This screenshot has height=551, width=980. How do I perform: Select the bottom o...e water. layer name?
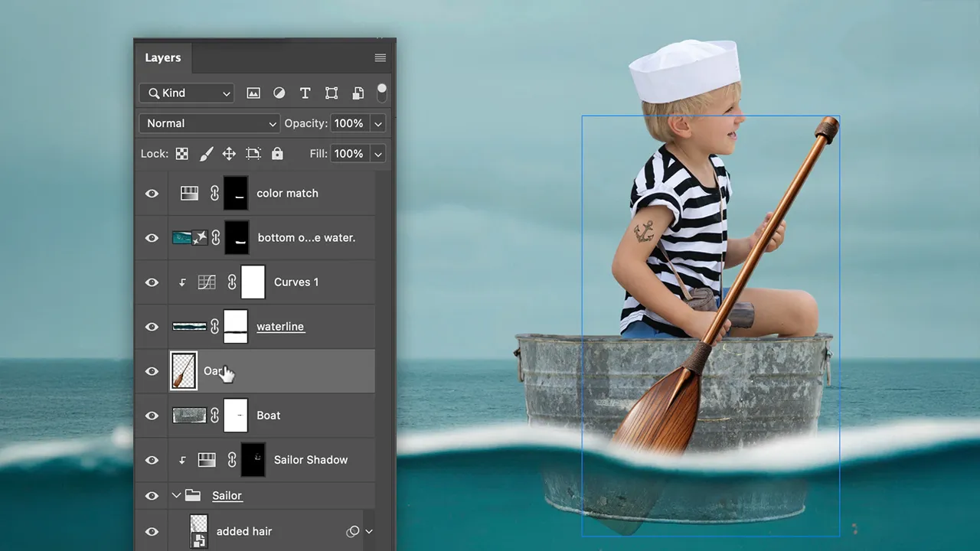tap(307, 238)
